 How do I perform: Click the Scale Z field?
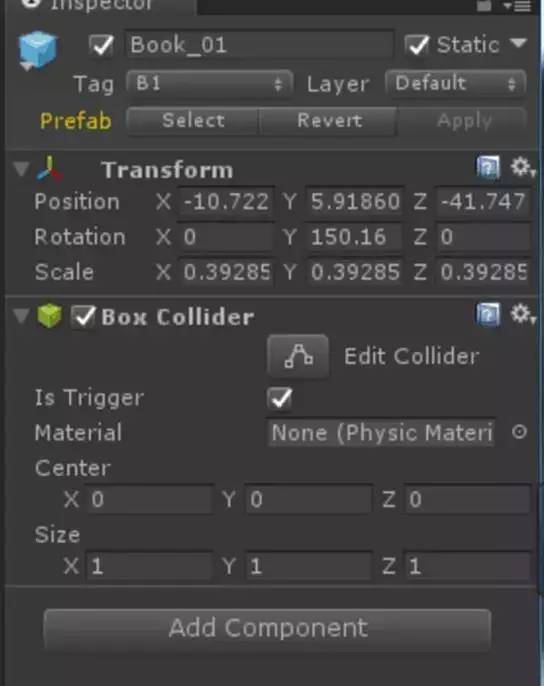(483, 272)
